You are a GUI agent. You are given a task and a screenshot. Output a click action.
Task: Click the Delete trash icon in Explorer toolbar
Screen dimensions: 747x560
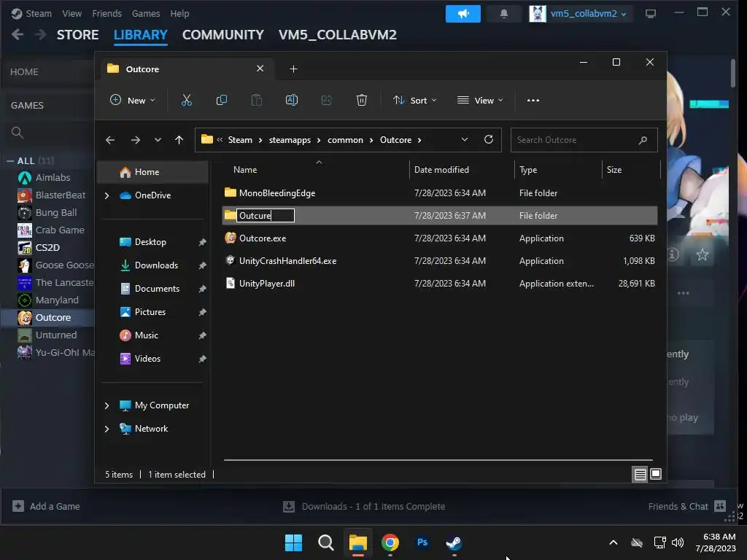tap(362, 100)
